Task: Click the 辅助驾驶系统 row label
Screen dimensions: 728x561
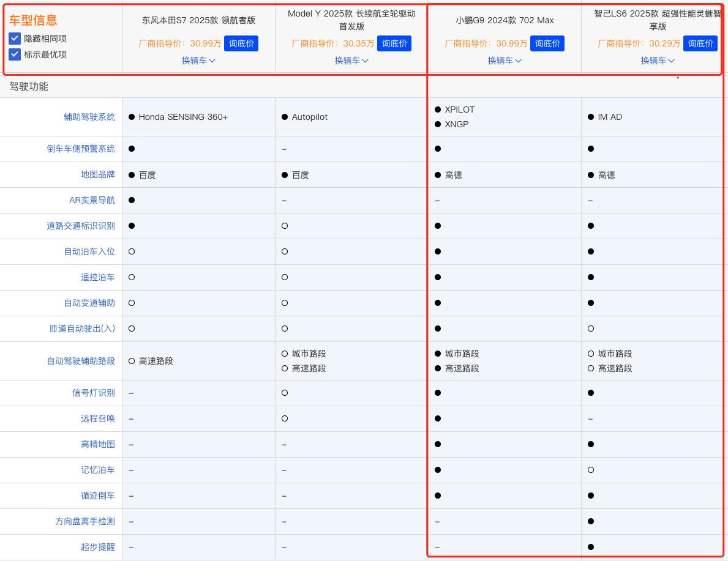Action: 89,117
